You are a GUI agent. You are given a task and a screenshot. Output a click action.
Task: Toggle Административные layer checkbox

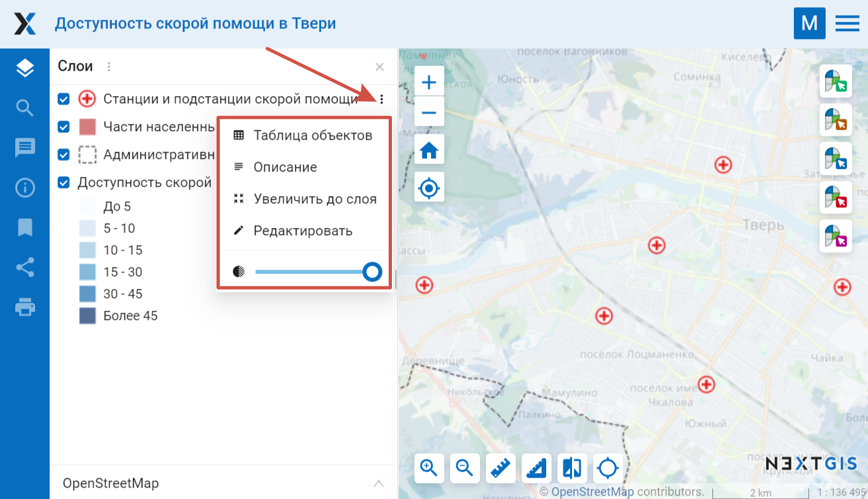point(64,154)
